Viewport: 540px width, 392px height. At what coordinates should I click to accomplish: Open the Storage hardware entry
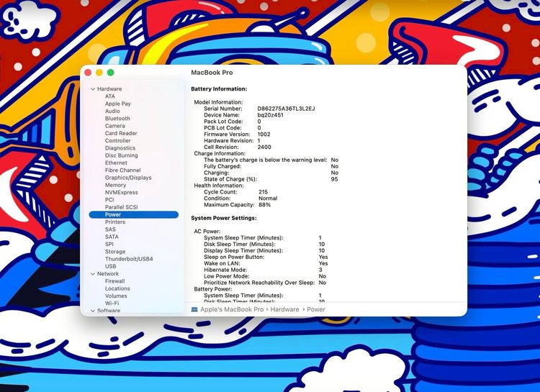tap(115, 252)
